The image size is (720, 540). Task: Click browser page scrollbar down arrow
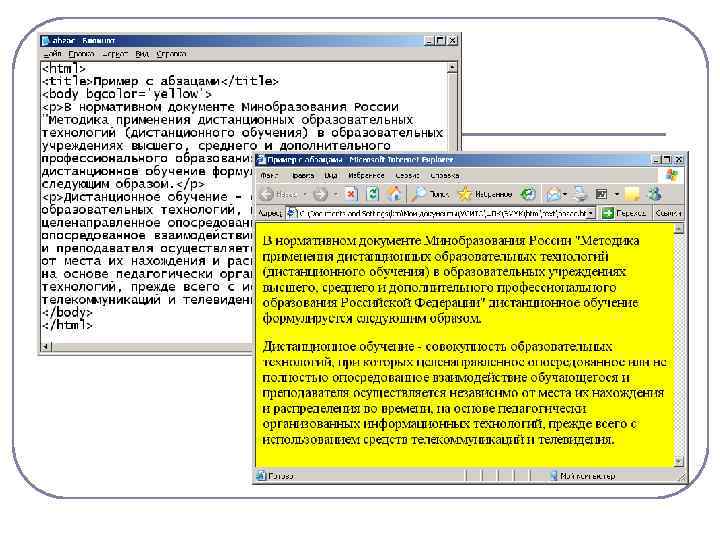coord(679,461)
